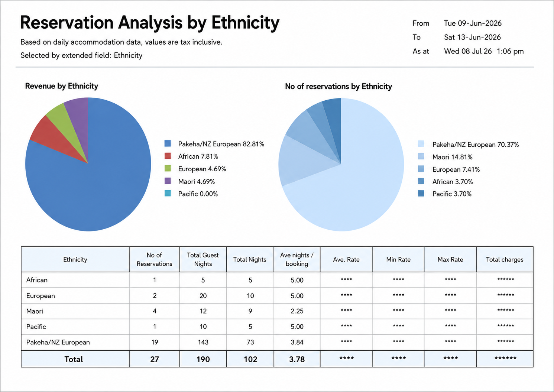Click the purple Maori revenue legend swatch
The height and width of the screenshot is (392, 554).
tap(168, 181)
